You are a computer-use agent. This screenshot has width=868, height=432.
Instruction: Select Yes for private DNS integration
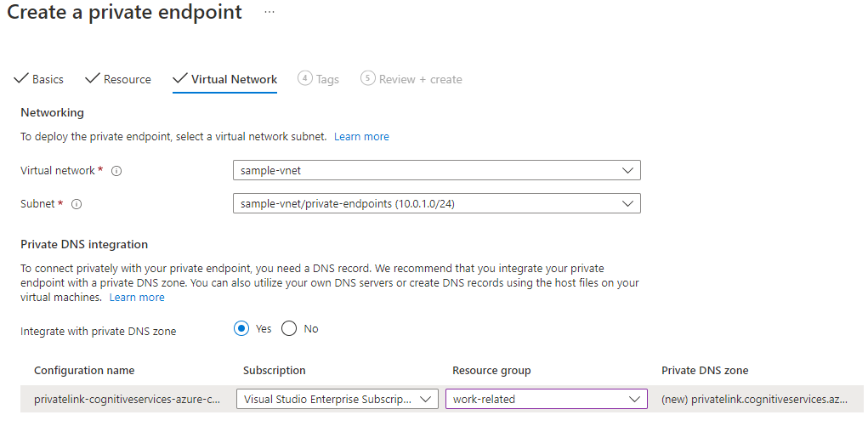[241, 329]
